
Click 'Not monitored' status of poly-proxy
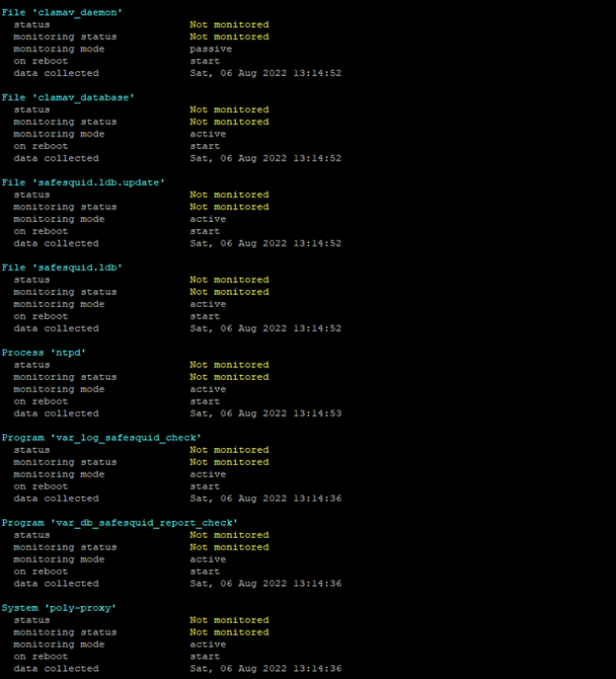click(228, 620)
